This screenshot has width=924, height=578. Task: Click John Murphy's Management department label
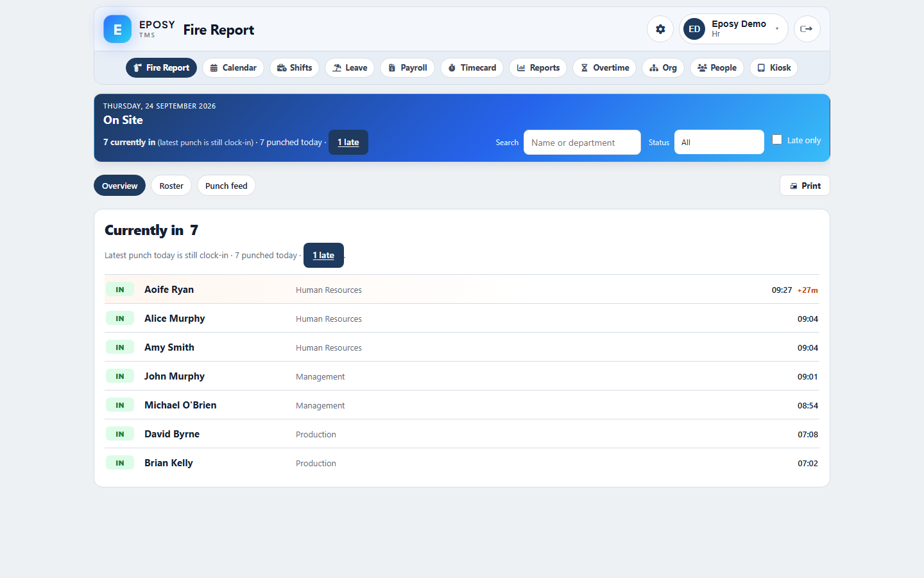320,377
